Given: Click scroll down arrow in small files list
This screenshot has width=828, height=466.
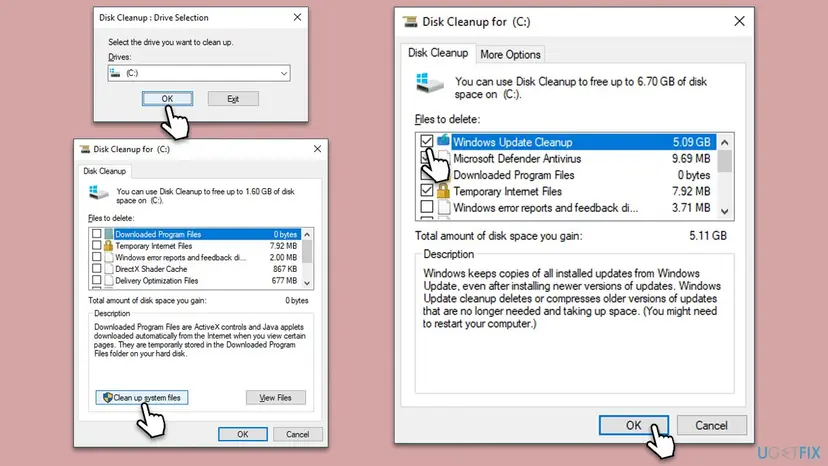Looking at the screenshot, I should (x=307, y=283).
